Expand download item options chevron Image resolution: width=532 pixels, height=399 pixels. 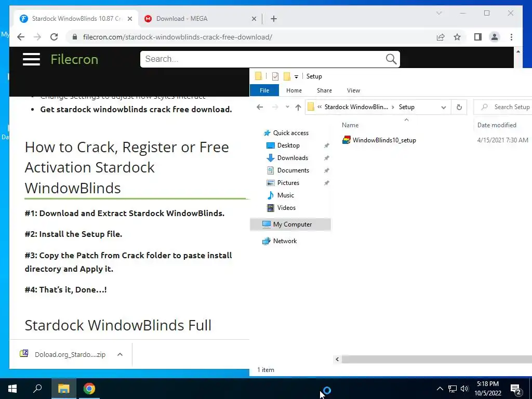coord(120,354)
